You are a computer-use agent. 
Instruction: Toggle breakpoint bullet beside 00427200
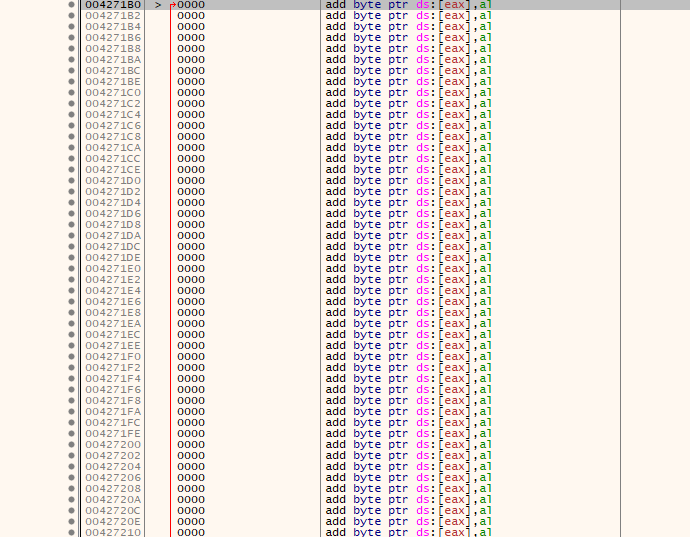pos(71,445)
